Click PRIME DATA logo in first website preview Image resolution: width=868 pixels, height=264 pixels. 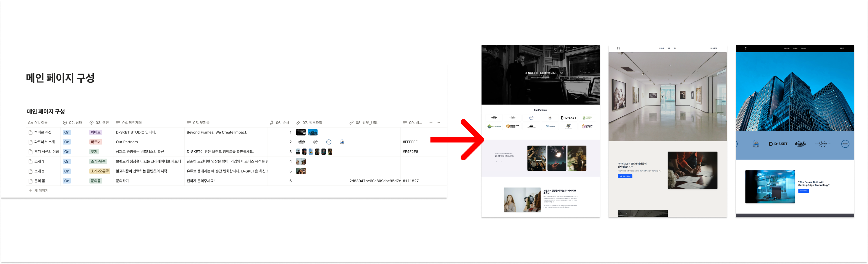coord(587,126)
